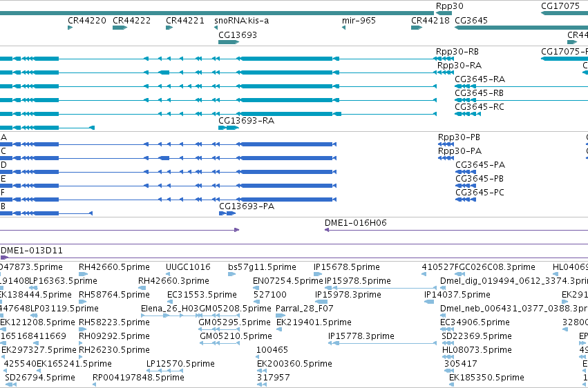
Task: Select the RH42660.3prime EST label
Action: tap(173, 281)
